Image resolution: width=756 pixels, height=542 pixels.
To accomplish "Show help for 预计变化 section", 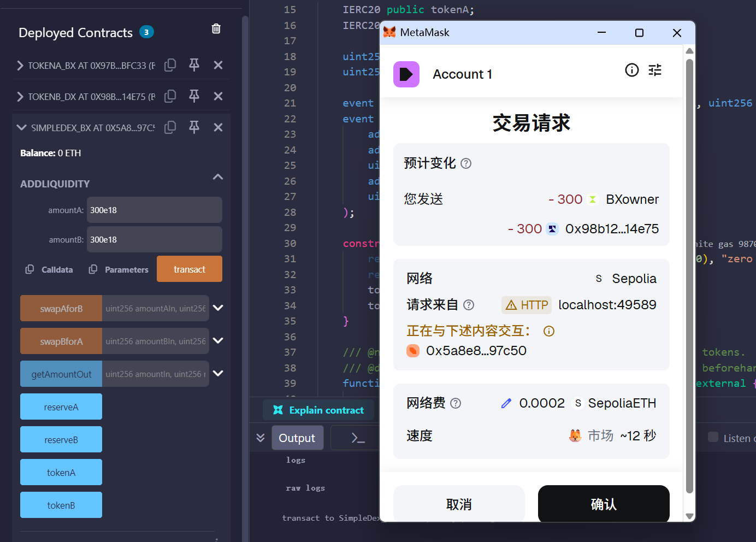I will tap(466, 163).
